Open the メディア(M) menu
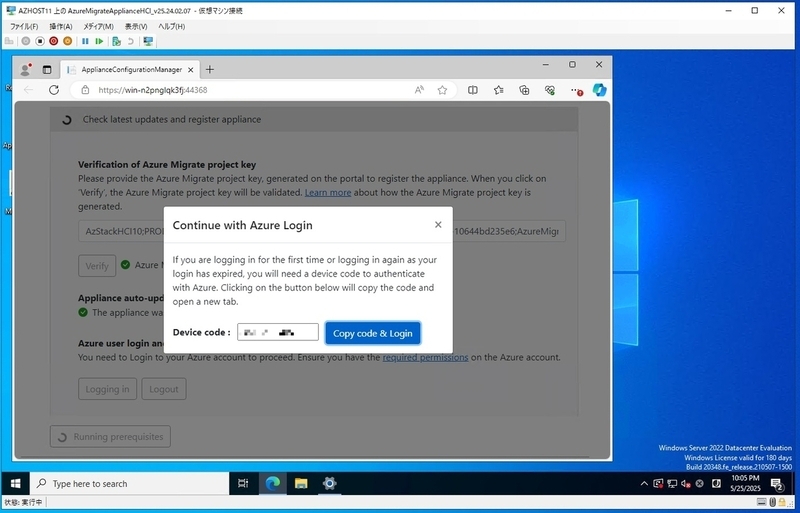The width and height of the screenshot is (800, 513). (98, 27)
